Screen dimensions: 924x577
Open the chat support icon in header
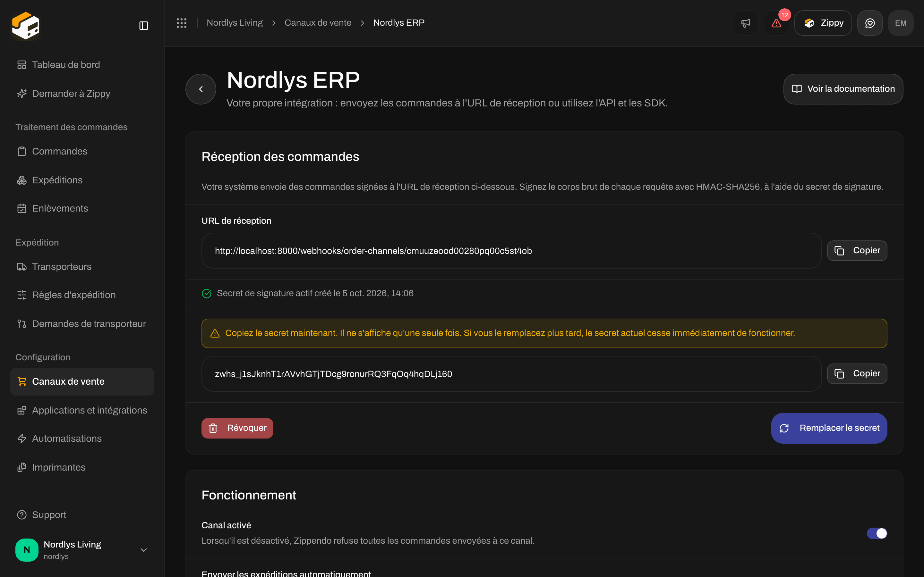click(x=870, y=23)
